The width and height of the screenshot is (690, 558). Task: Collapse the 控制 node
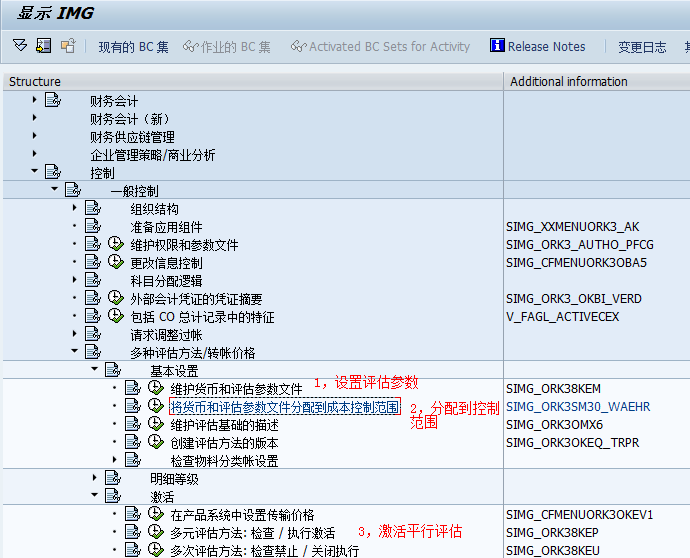click(34, 171)
